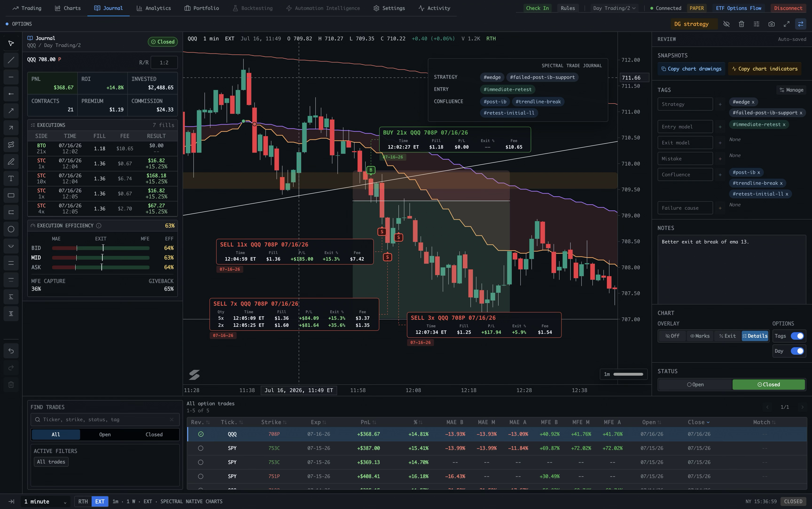This screenshot has height=509, width=812.
Task: Select the horizontal ray tool
Action: tap(11, 94)
